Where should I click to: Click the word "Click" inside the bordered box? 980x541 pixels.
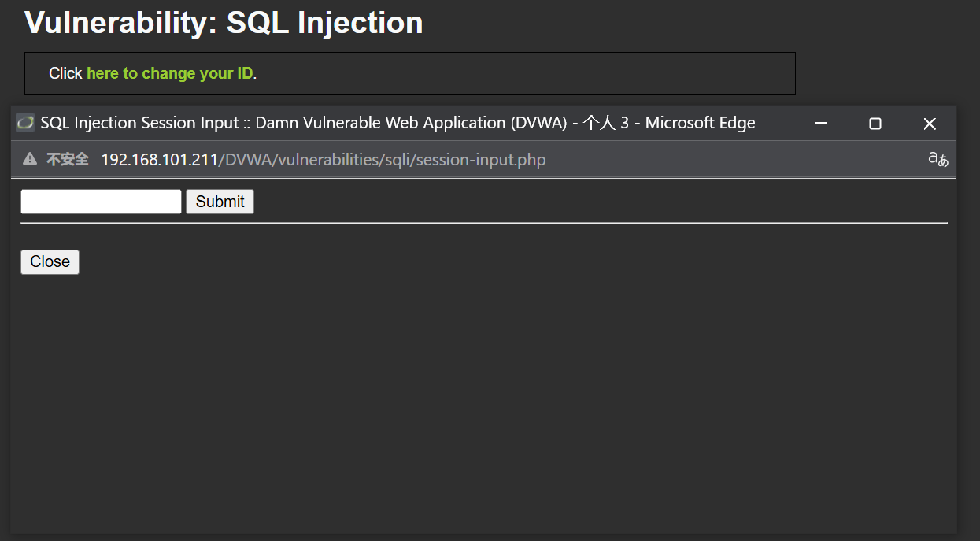tap(65, 73)
